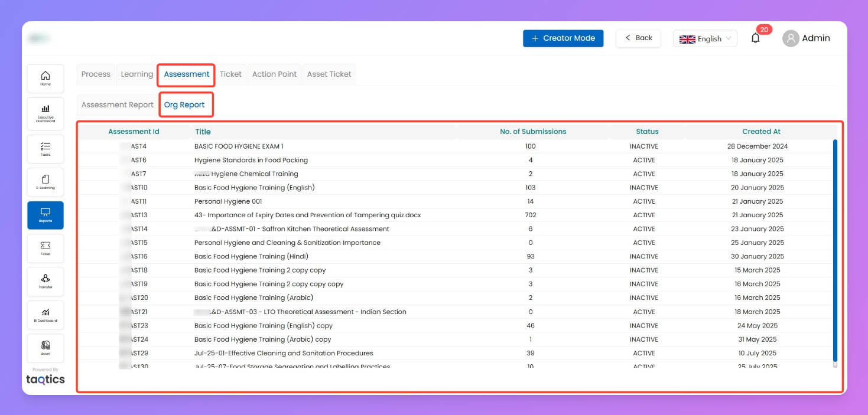Switch to the Process tab
The height and width of the screenshot is (415, 868).
click(96, 74)
